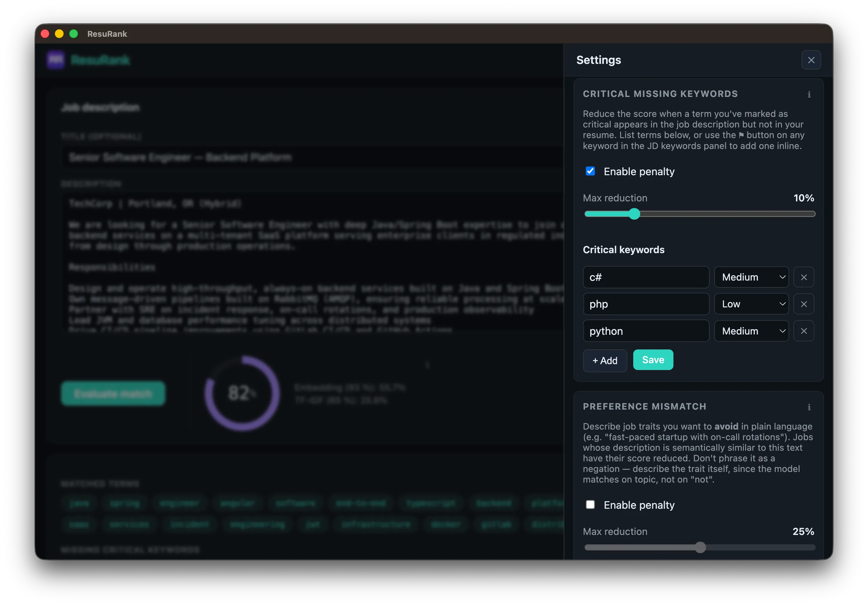
Task: Show info for Preference Mismatch
Action: pos(809,407)
